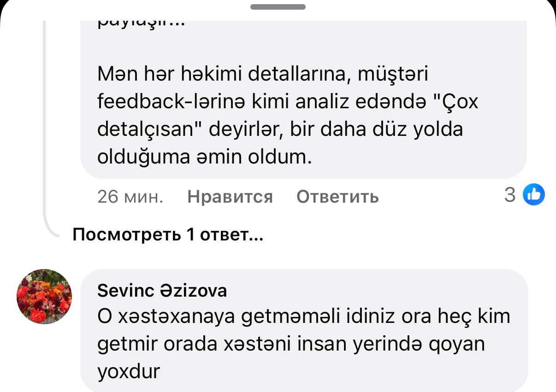
Task: Grab the sheet drag handle at top
Action: (278, 7)
